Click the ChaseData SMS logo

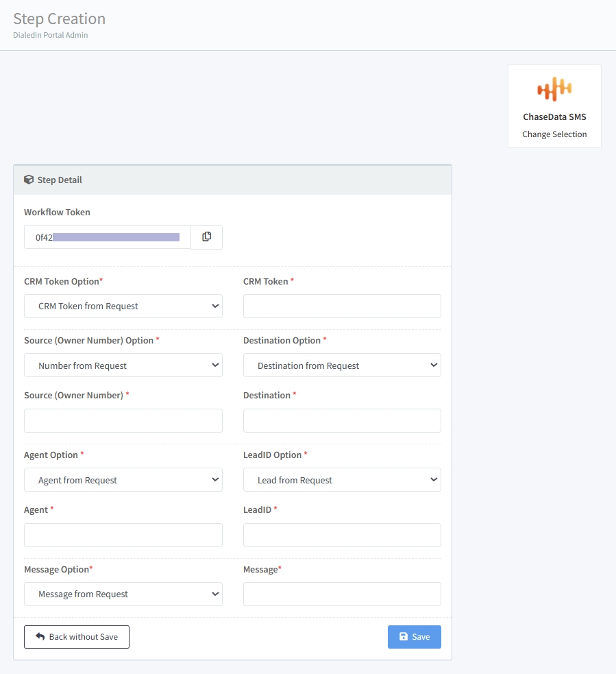[554, 88]
